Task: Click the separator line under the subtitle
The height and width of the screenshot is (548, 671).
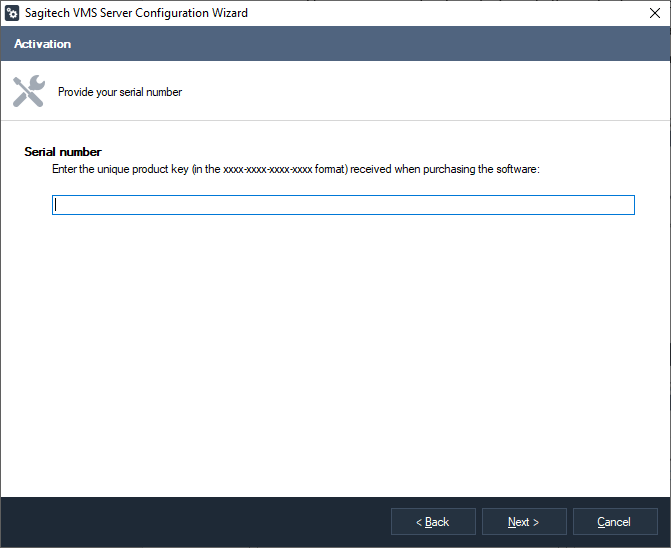Action: [x=335, y=121]
